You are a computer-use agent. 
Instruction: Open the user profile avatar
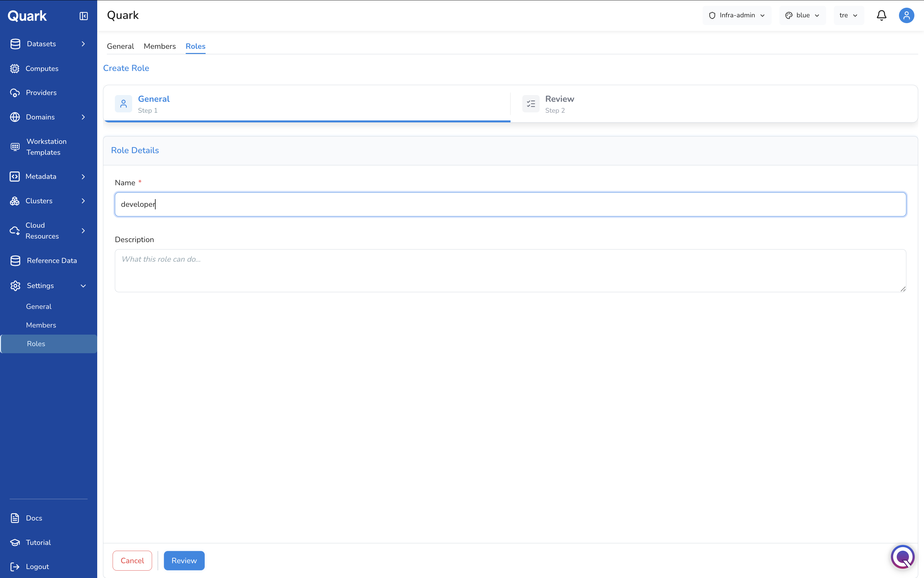coord(906,15)
